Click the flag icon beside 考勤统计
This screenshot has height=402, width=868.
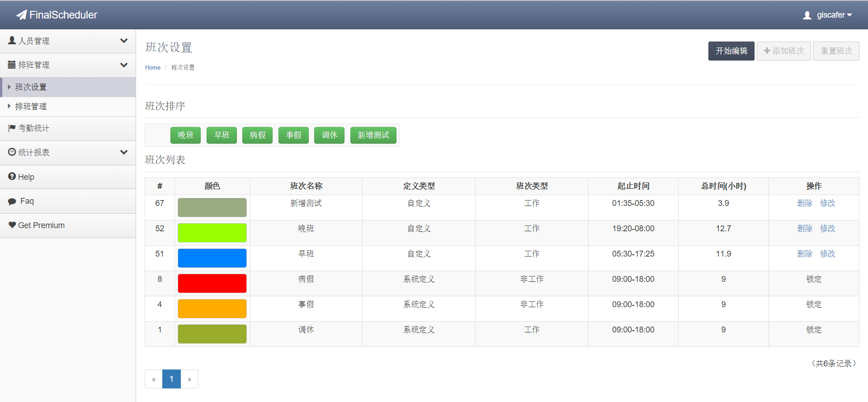[12, 128]
